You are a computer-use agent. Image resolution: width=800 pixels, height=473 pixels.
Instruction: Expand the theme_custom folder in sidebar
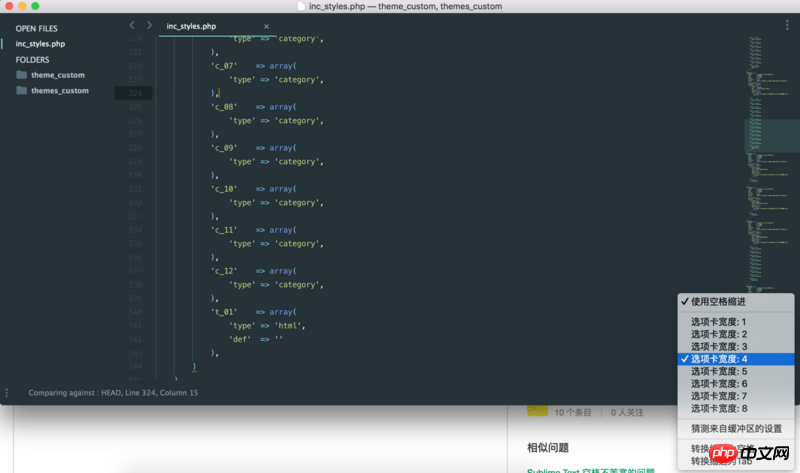coord(57,75)
